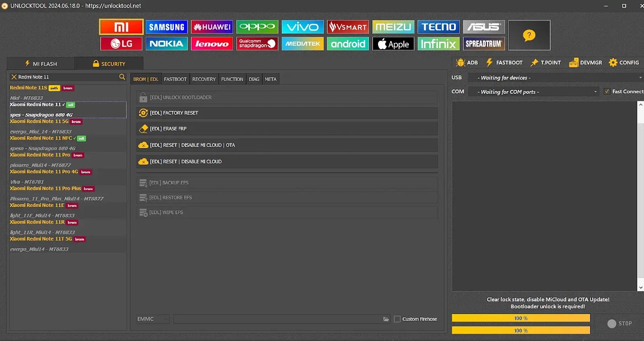Browse for firehose file folder icon
Viewport: 644px width, 341px height.
coord(386,319)
